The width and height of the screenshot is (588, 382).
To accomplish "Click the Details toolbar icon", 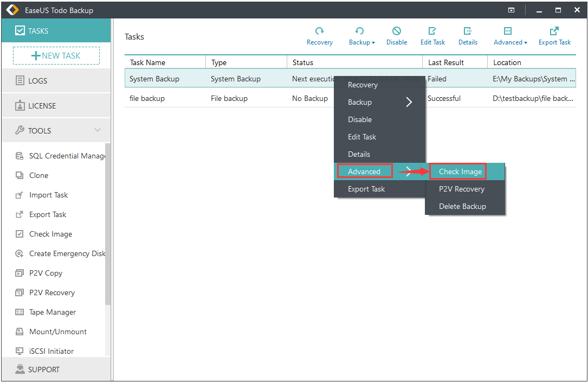I will pos(468,31).
